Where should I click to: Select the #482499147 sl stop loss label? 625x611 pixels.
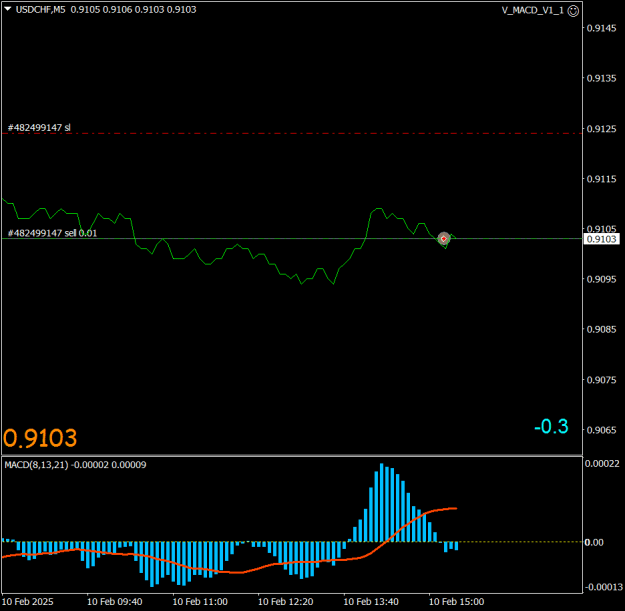pos(39,128)
